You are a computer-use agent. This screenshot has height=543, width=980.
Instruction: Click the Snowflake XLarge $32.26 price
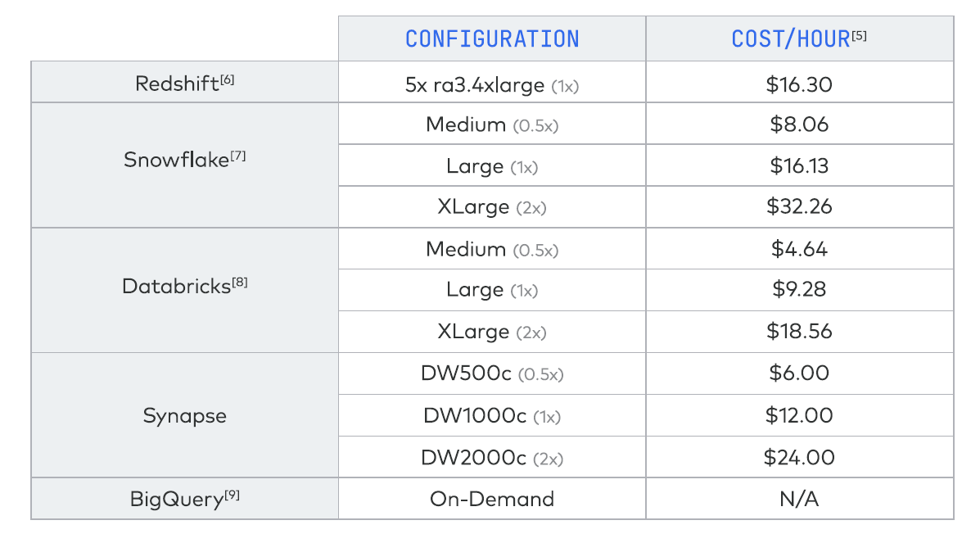coord(799,206)
